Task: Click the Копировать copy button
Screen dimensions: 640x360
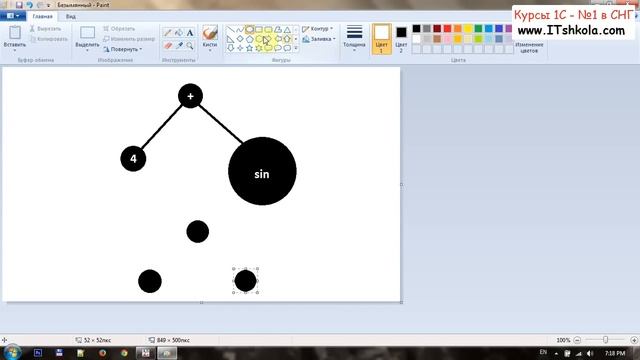Action: pos(49,39)
